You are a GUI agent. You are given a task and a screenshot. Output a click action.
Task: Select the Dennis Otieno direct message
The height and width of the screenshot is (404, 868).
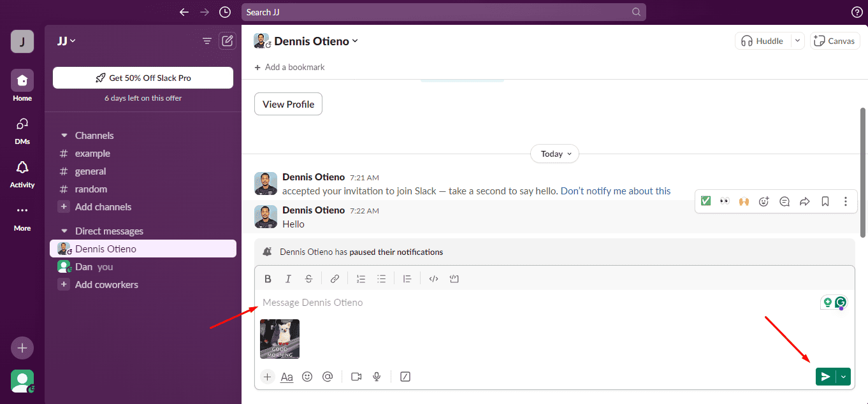143,249
